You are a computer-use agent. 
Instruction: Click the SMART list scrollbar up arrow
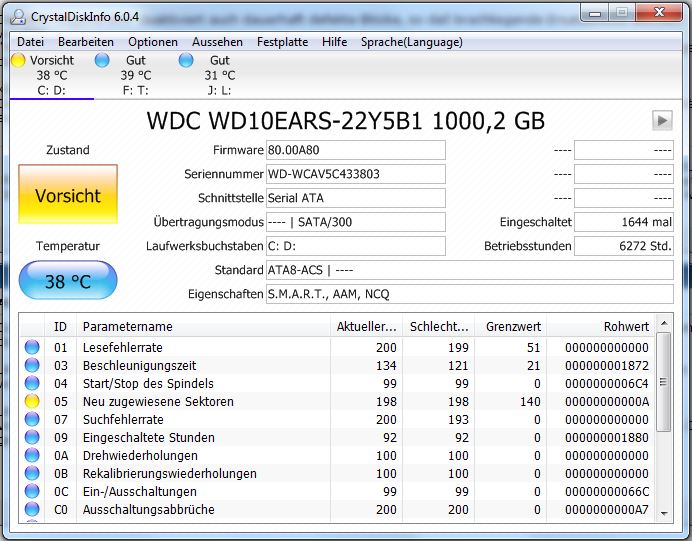tap(664, 323)
